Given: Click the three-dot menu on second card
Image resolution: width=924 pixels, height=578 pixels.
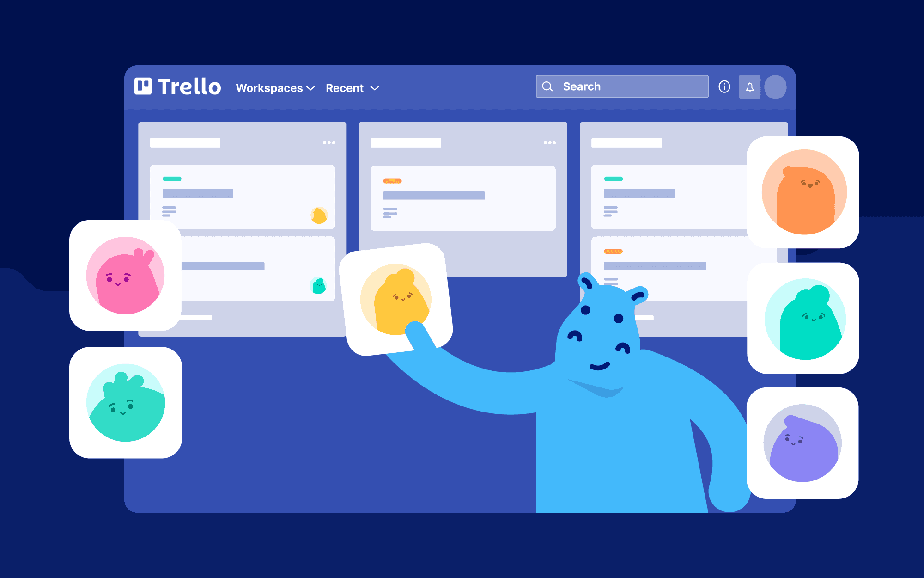Looking at the screenshot, I should (549, 142).
